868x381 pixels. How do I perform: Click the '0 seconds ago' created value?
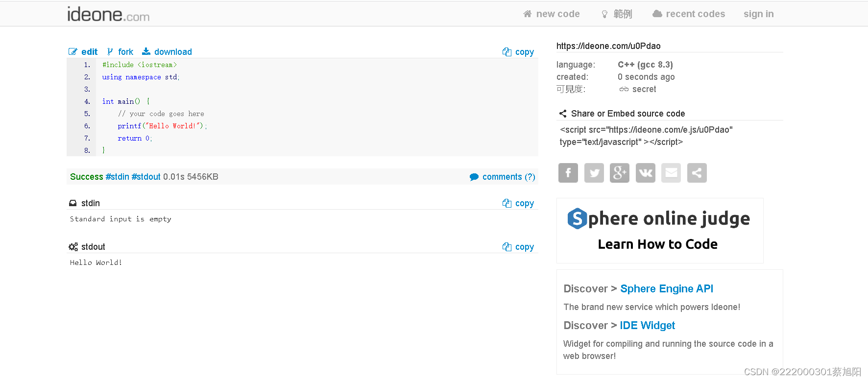[x=646, y=77]
